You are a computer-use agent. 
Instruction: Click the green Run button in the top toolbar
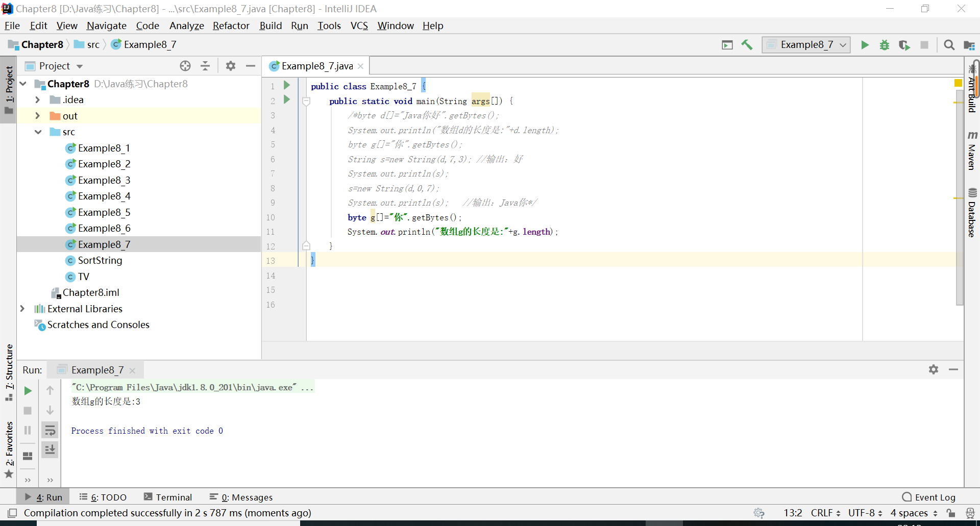click(865, 45)
